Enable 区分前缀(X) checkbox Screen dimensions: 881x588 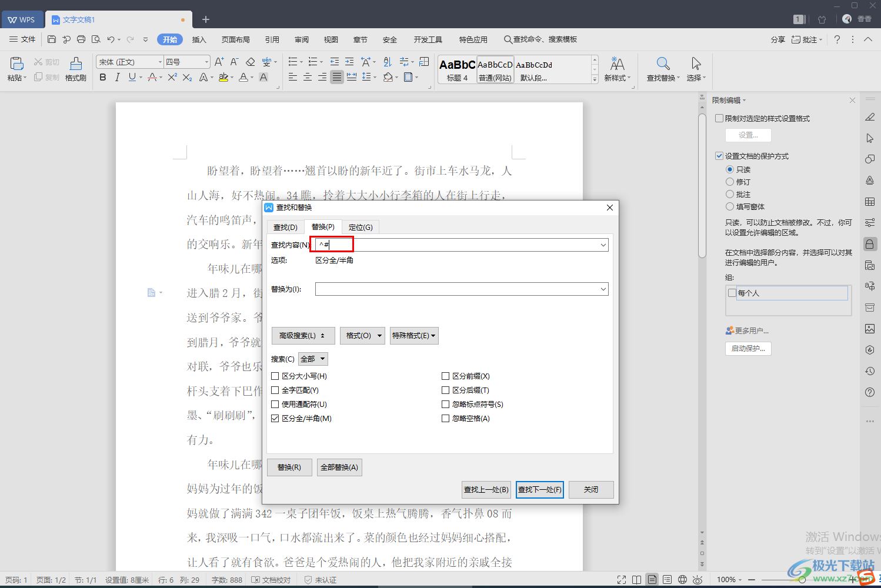446,376
